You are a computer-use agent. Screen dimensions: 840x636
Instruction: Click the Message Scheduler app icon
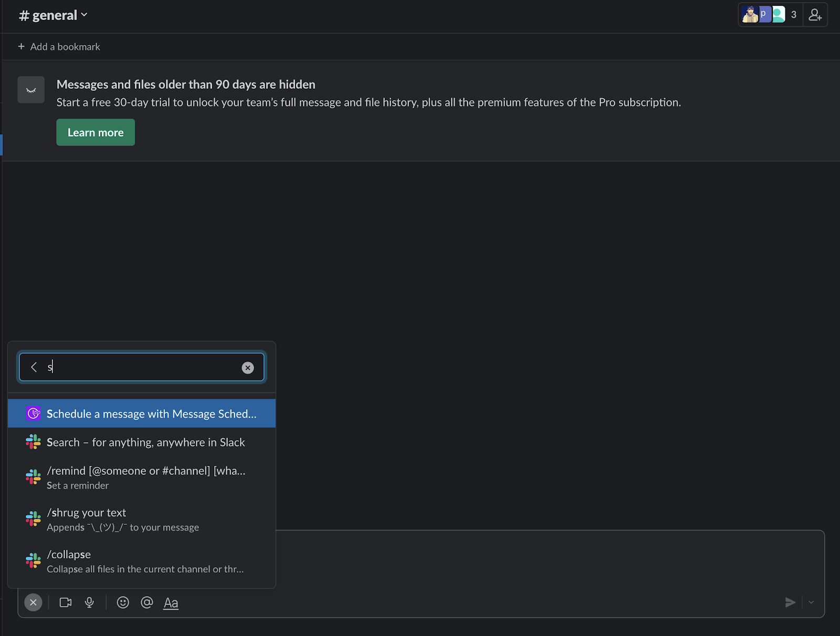pyautogui.click(x=34, y=414)
